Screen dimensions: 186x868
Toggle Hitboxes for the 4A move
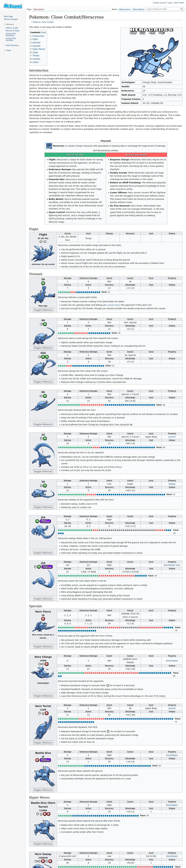43,348
